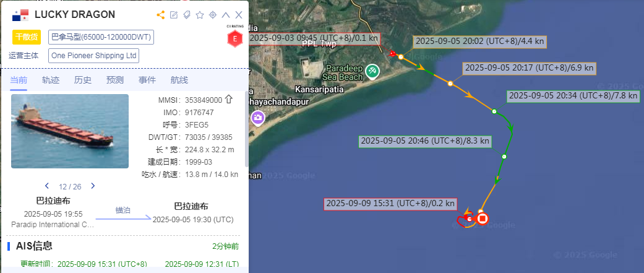Click the 20:34 track point marker
Image resolution: width=644 pixels, height=273 pixels.
494,111
